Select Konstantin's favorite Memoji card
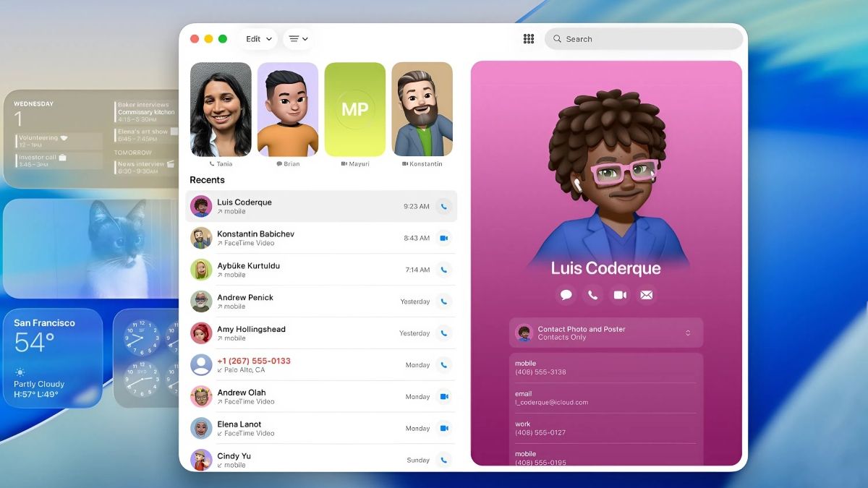The width and height of the screenshot is (868, 488). point(422,109)
